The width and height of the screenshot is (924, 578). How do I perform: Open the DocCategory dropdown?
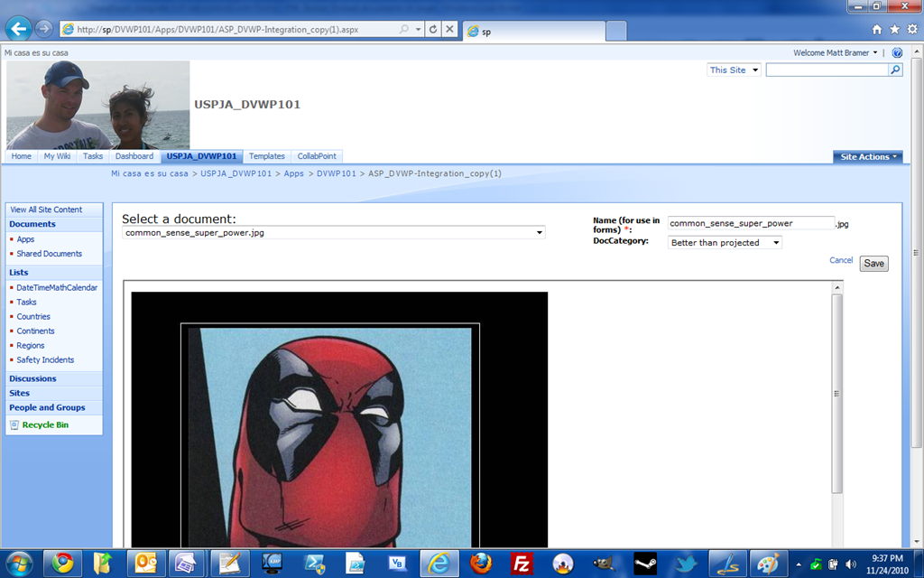coord(725,242)
